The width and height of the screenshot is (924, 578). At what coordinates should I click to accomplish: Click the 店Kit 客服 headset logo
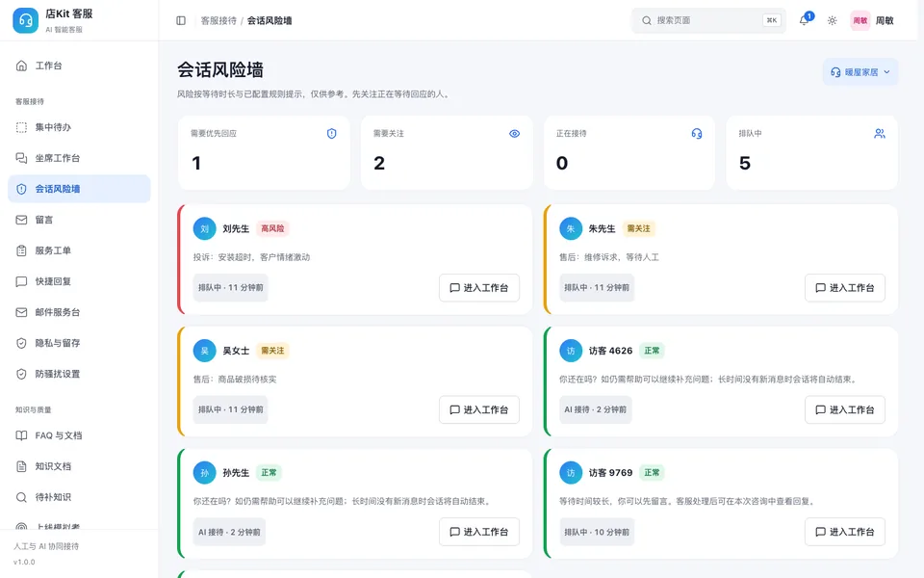click(25, 20)
